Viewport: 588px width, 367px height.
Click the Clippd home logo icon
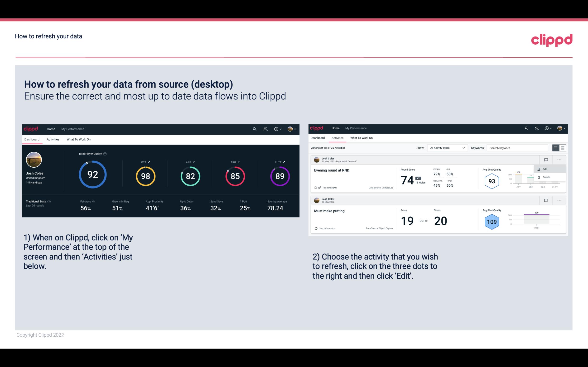pos(31,128)
